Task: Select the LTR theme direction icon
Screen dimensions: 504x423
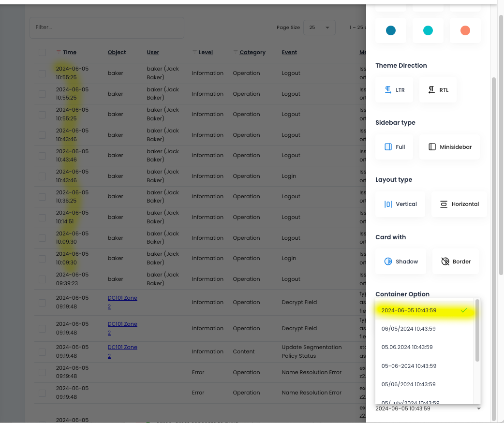Action: (x=388, y=90)
